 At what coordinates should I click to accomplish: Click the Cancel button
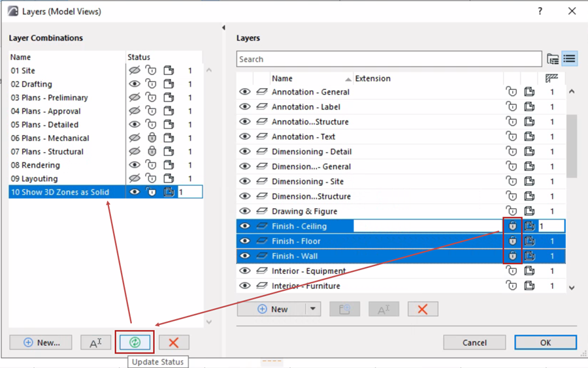tap(474, 342)
